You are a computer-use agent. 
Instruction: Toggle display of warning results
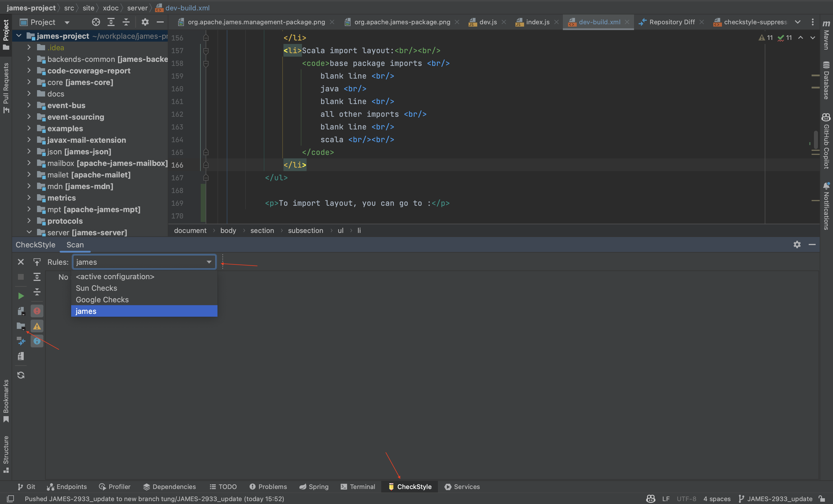[37, 326]
